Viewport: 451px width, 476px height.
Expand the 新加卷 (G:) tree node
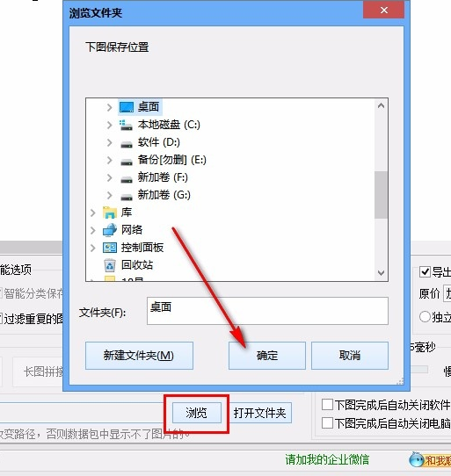pos(109,195)
